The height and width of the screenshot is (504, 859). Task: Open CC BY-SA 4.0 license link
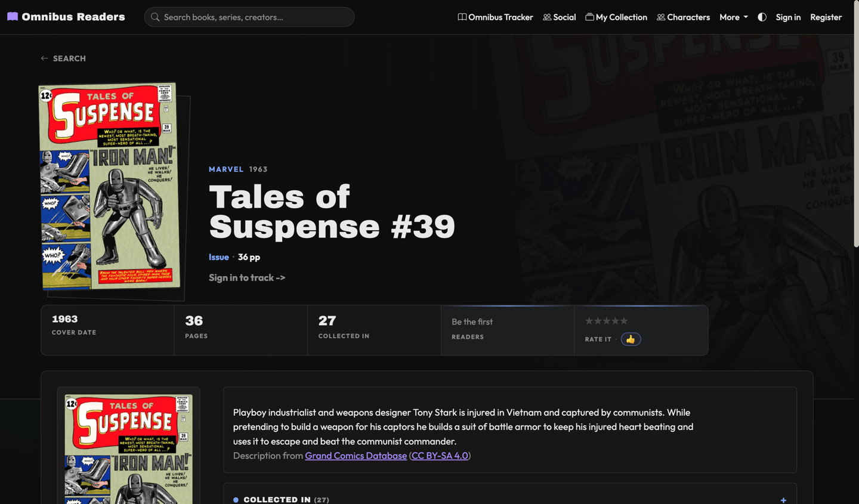pyautogui.click(x=440, y=456)
